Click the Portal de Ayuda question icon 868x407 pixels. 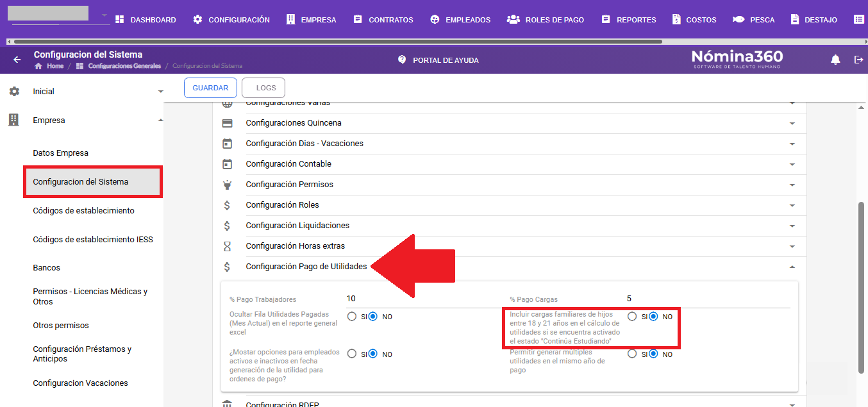click(x=402, y=60)
